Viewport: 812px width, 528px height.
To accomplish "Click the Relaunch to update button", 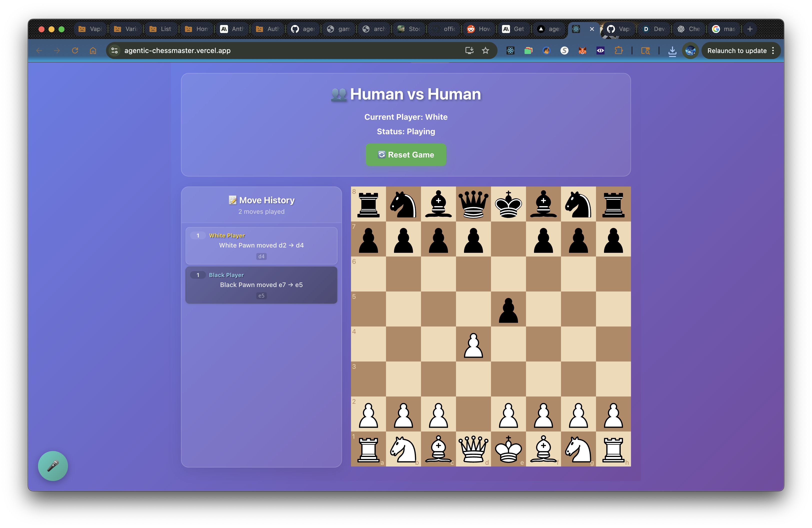I will coord(736,50).
